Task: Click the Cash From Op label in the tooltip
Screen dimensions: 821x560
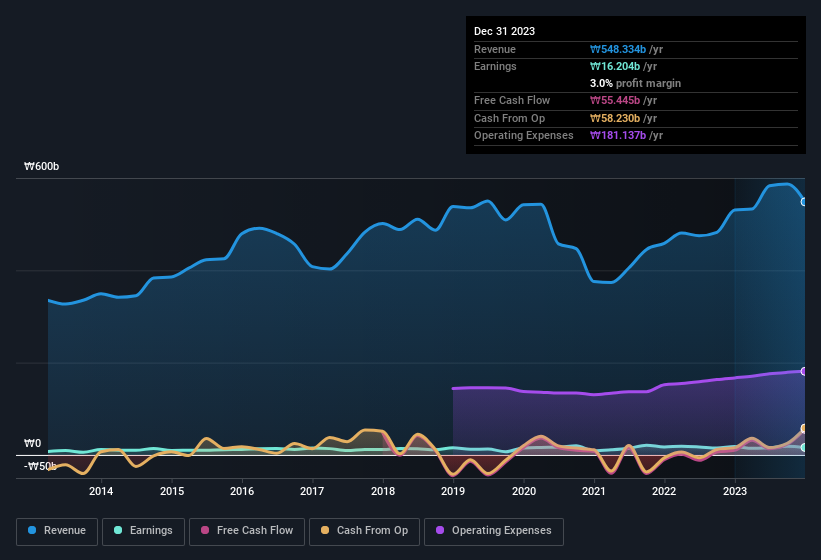Action: point(509,118)
